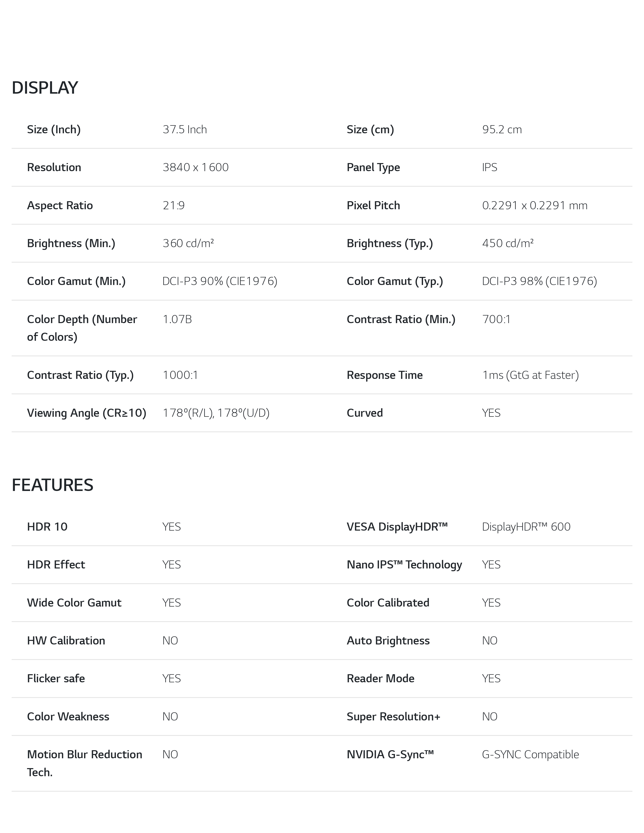Select the DisplayHDR™ 600 value
644x833 pixels.
[x=526, y=527]
